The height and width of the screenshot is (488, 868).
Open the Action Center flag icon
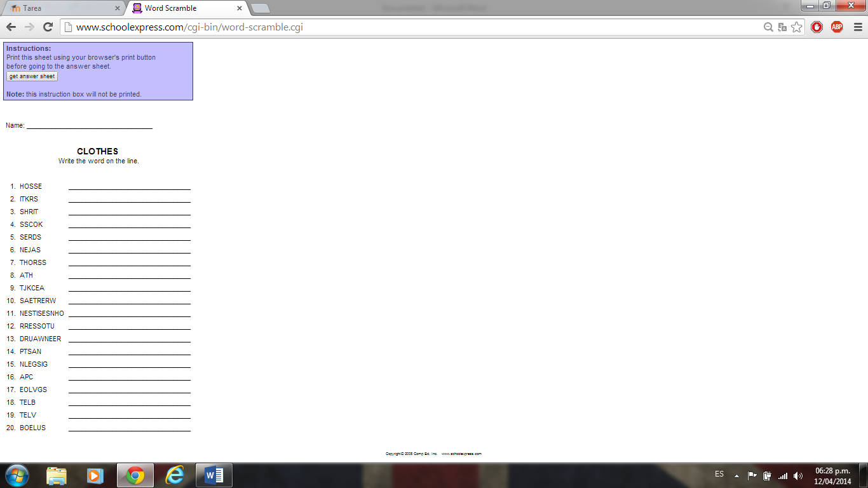(x=752, y=475)
